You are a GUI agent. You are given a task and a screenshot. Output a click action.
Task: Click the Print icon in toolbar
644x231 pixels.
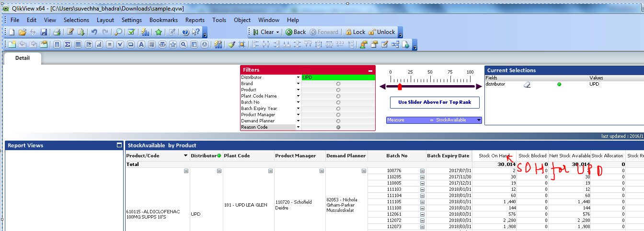pyautogui.click(x=57, y=32)
